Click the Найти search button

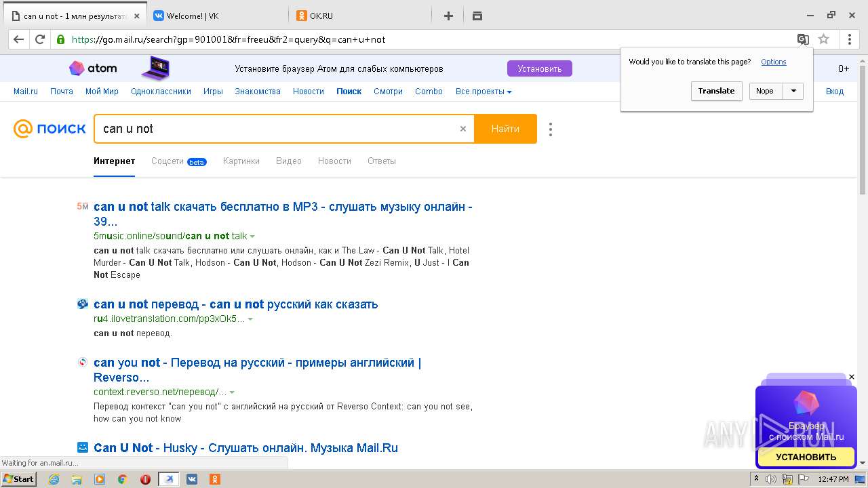coord(505,129)
